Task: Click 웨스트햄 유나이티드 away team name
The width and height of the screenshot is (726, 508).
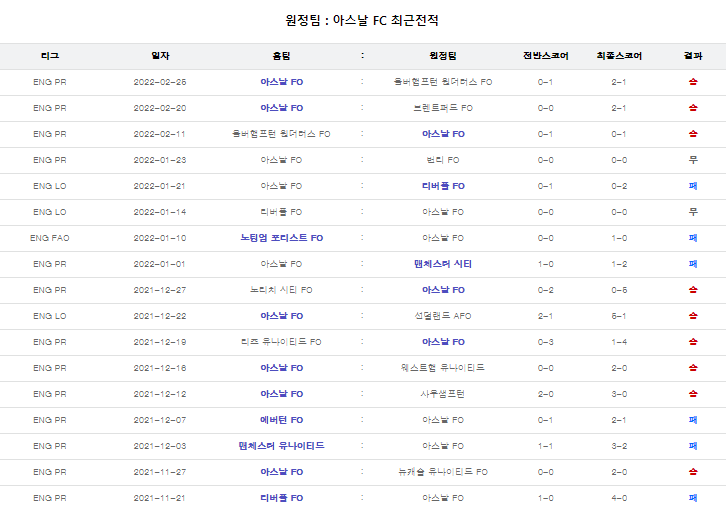Action: [443, 368]
